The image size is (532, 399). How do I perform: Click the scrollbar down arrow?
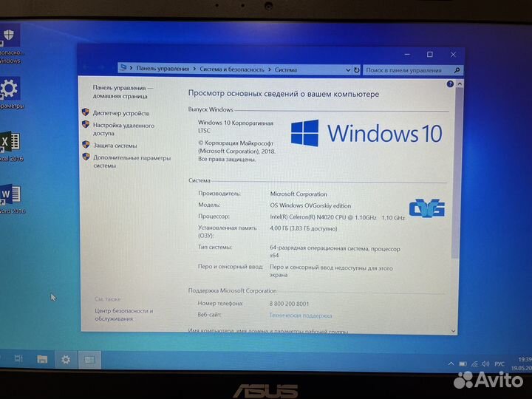(x=454, y=331)
